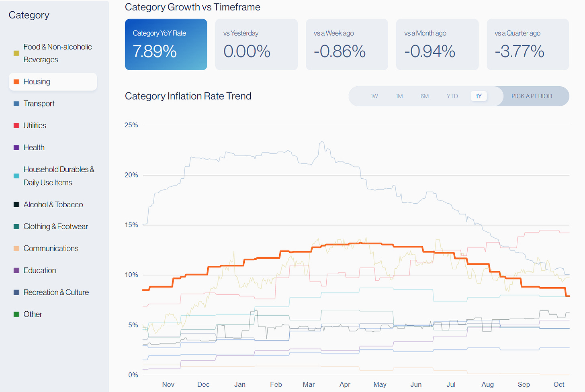Click the Jul x-axis label

tap(451, 385)
